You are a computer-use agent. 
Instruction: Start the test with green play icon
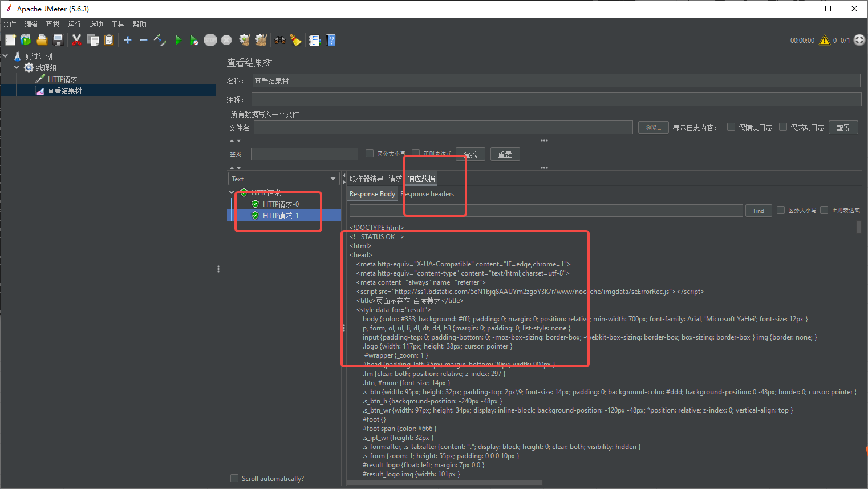point(179,40)
